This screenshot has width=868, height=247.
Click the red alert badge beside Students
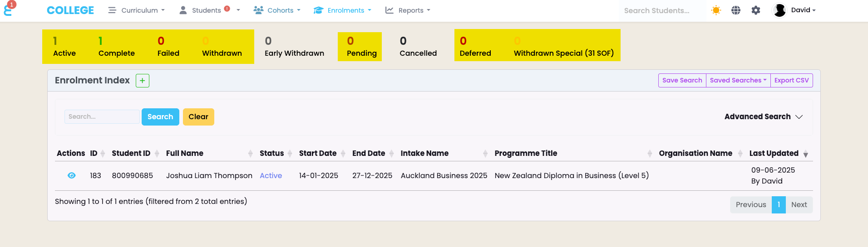[x=227, y=9]
